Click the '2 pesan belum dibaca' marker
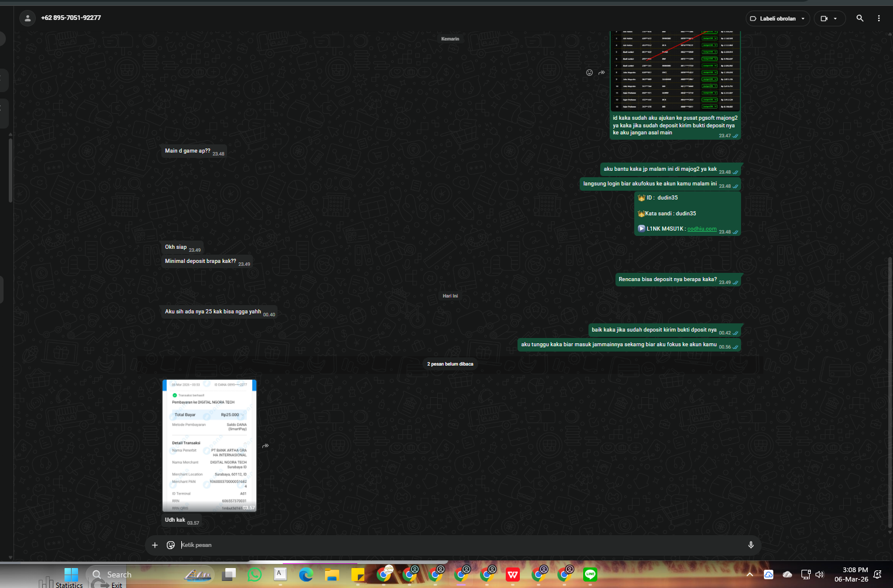The image size is (893, 588). (x=450, y=364)
